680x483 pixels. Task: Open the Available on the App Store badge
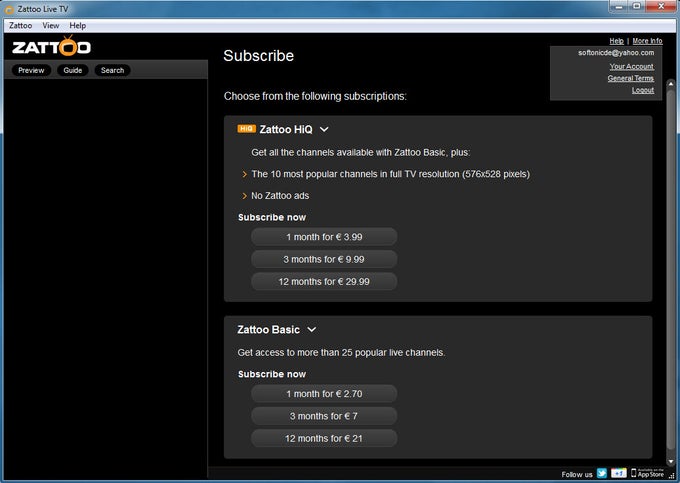point(647,473)
